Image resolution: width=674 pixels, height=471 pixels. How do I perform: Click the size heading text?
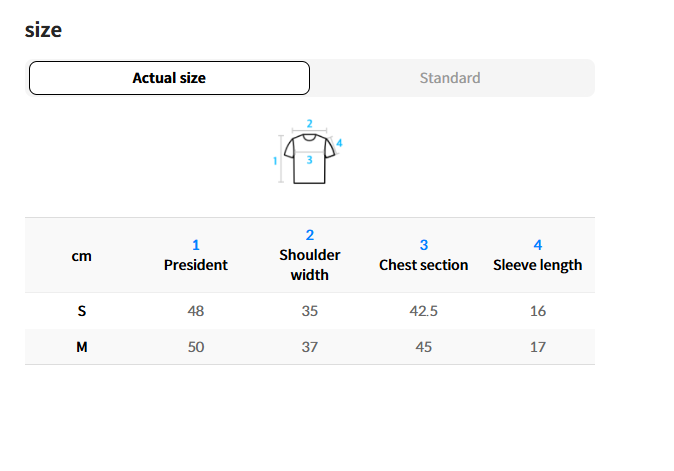click(x=43, y=30)
